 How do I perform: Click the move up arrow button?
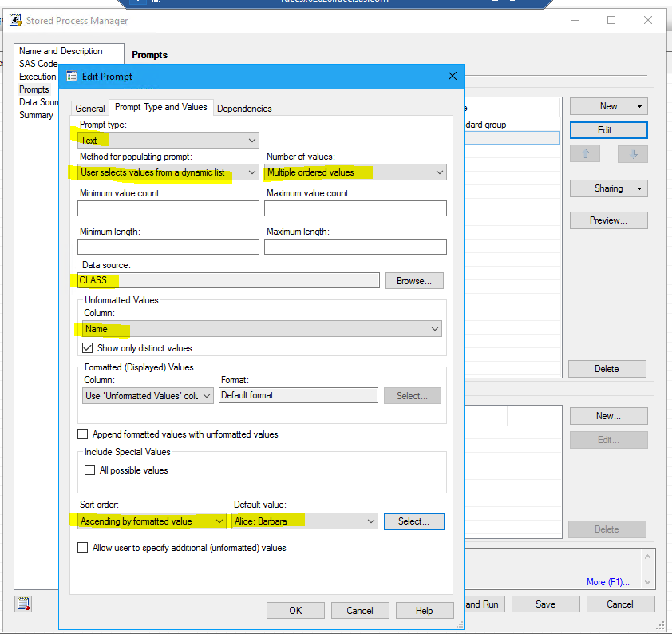coord(585,154)
